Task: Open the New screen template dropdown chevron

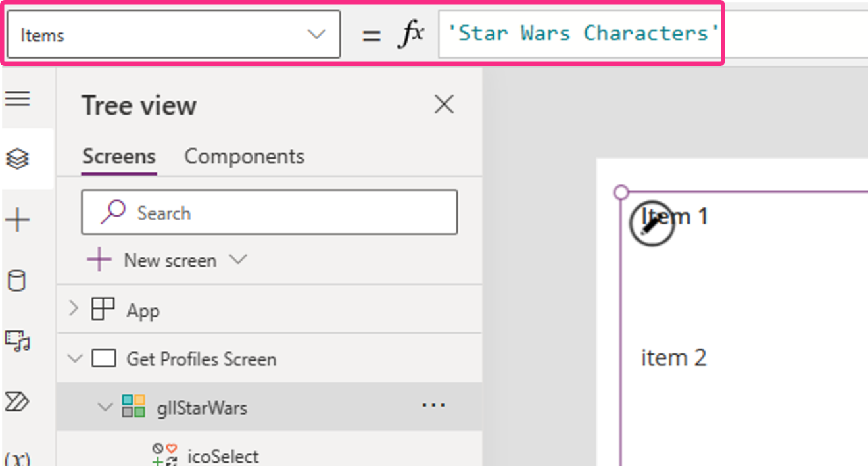Action: coord(239,259)
